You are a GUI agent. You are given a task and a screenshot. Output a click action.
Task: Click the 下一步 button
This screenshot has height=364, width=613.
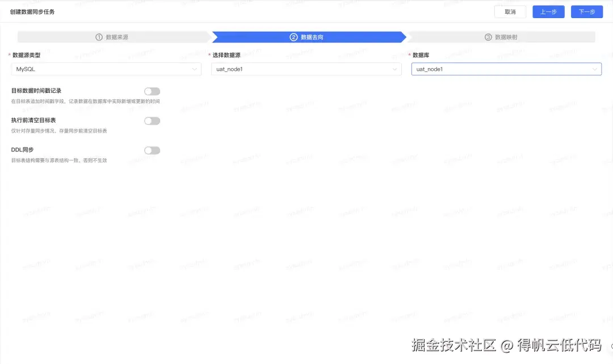[586, 11]
